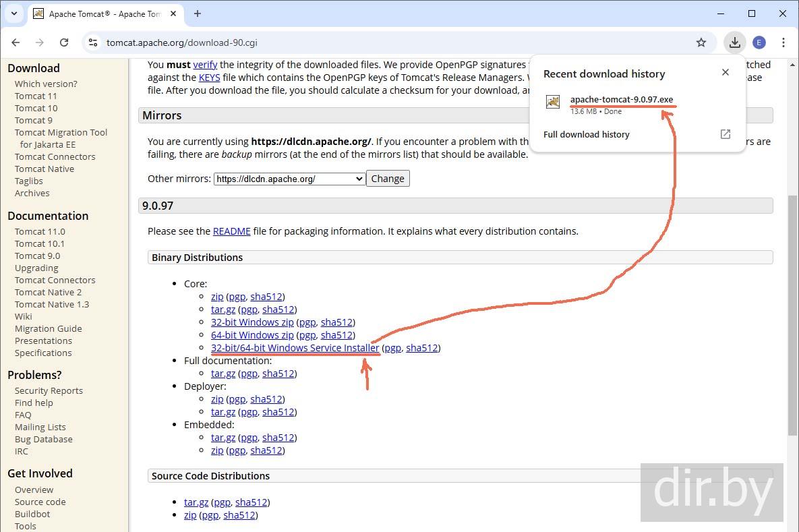This screenshot has width=799, height=532.
Task: Open Security Reports link
Action: [x=49, y=390]
